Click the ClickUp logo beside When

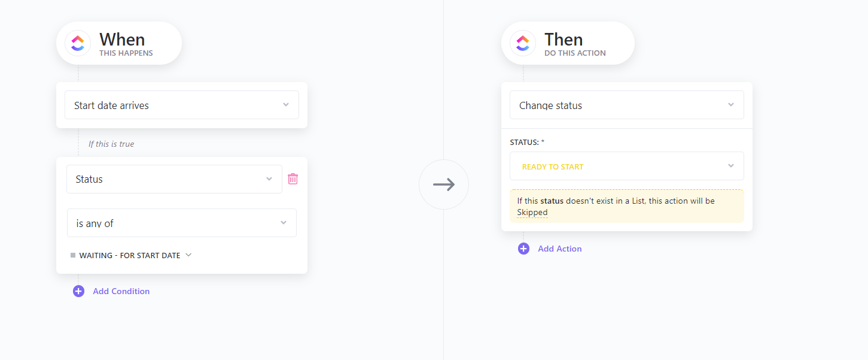pos(78,43)
